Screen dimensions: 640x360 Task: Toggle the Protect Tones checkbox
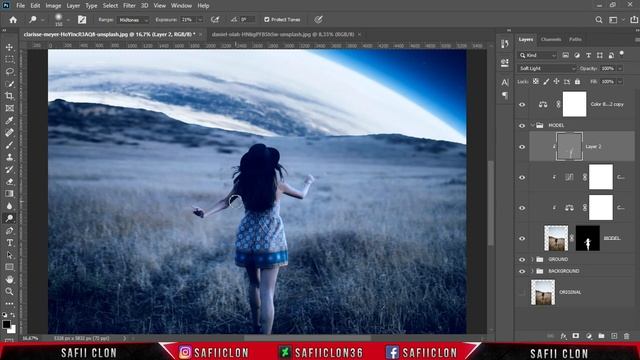[267, 20]
